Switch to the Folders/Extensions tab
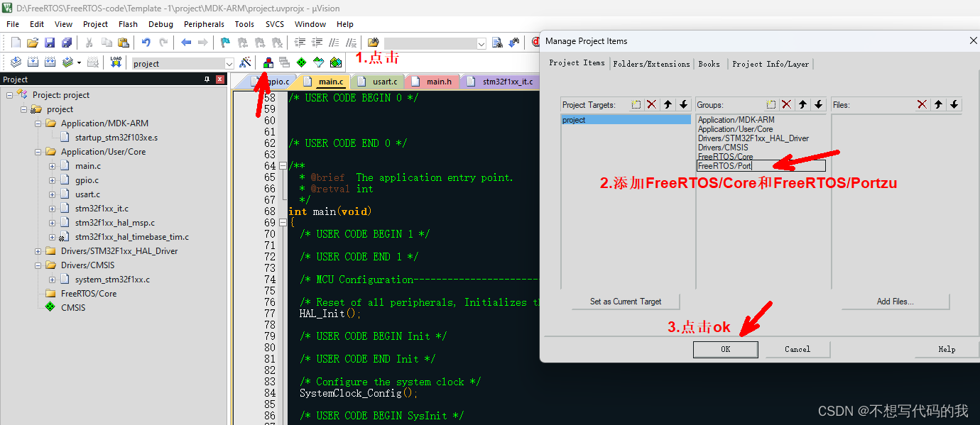 click(652, 64)
